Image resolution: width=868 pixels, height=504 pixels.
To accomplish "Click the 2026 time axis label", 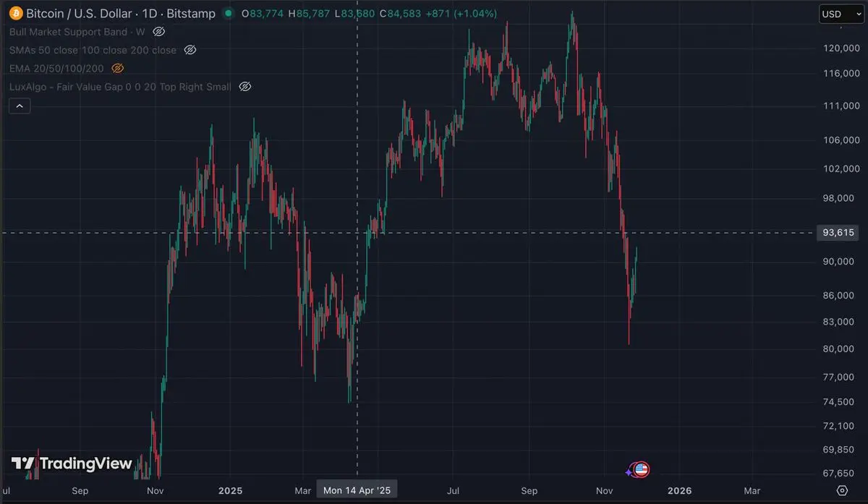I will pos(679,490).
